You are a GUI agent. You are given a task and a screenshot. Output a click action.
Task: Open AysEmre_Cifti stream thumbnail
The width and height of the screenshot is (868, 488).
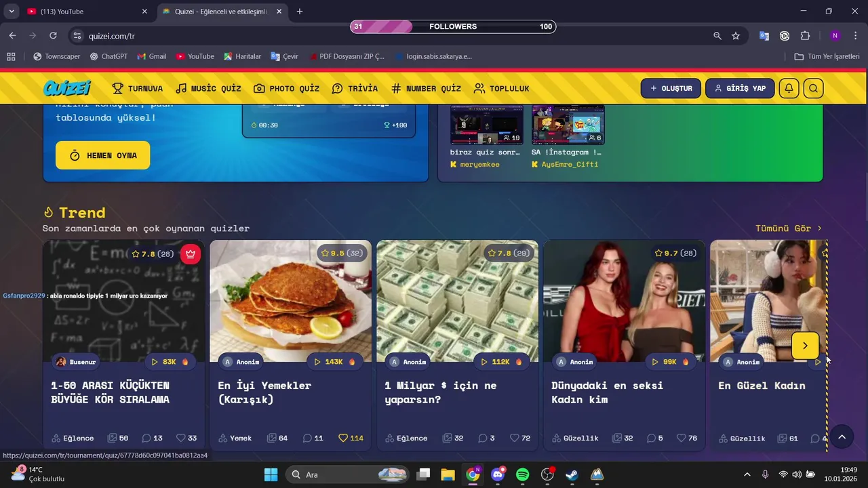(x=568, y=125)
